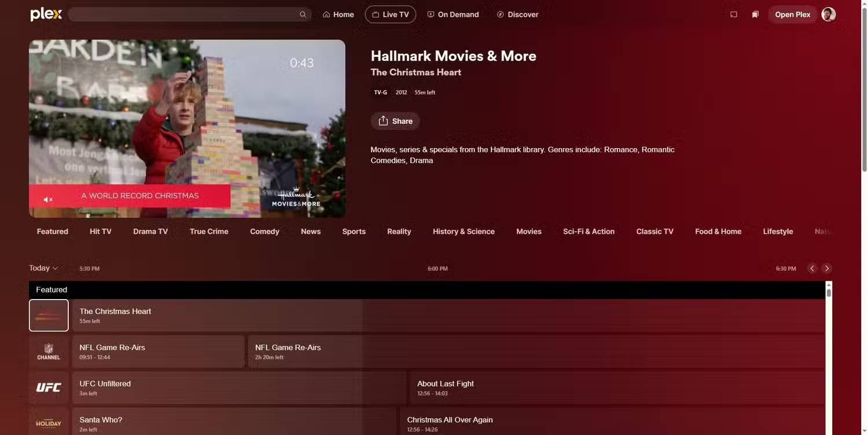868x435 pixels.
Task: Switch to the True Crime category tab
Action: tap(209, 231)
